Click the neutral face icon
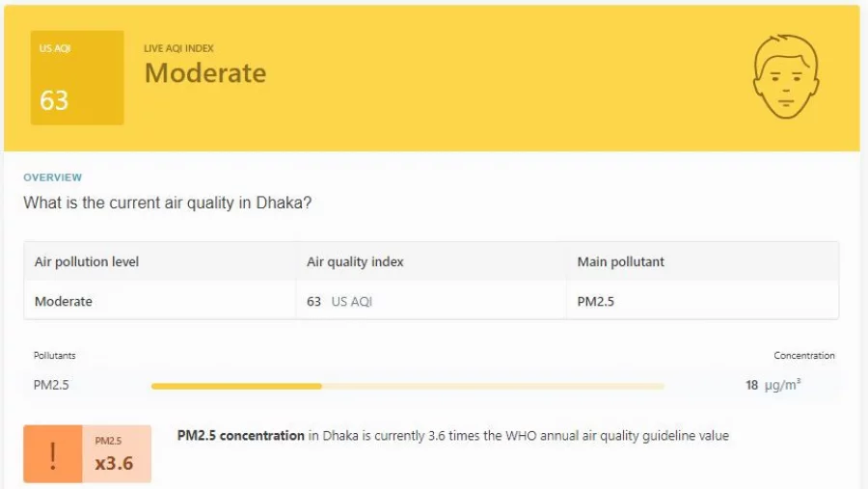 [786, 76]
